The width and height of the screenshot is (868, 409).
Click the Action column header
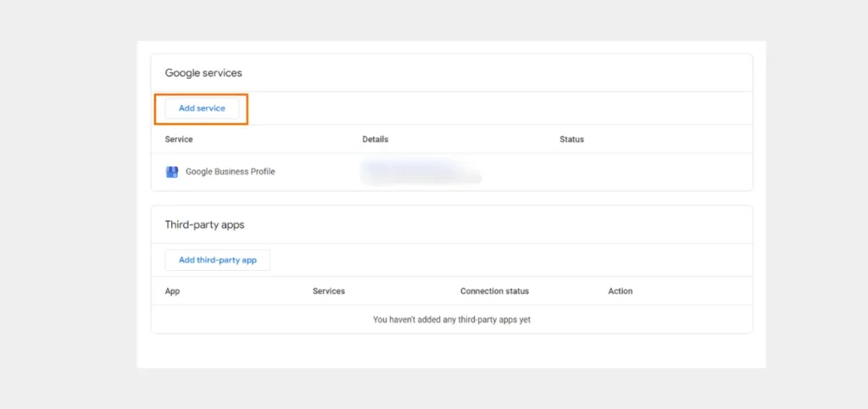click(x=620, y=290)
